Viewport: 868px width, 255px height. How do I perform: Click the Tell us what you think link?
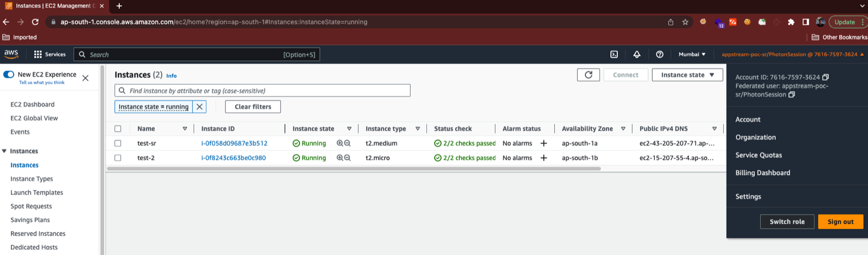42,82
